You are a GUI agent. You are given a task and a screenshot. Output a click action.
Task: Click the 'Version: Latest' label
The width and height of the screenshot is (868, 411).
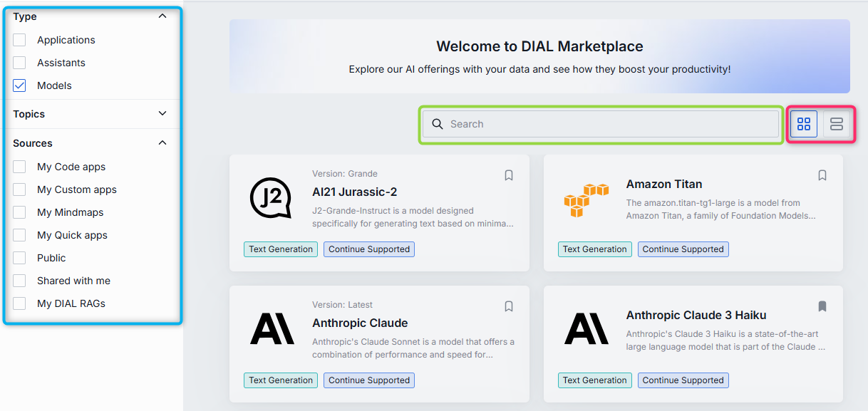click(342, 305)
